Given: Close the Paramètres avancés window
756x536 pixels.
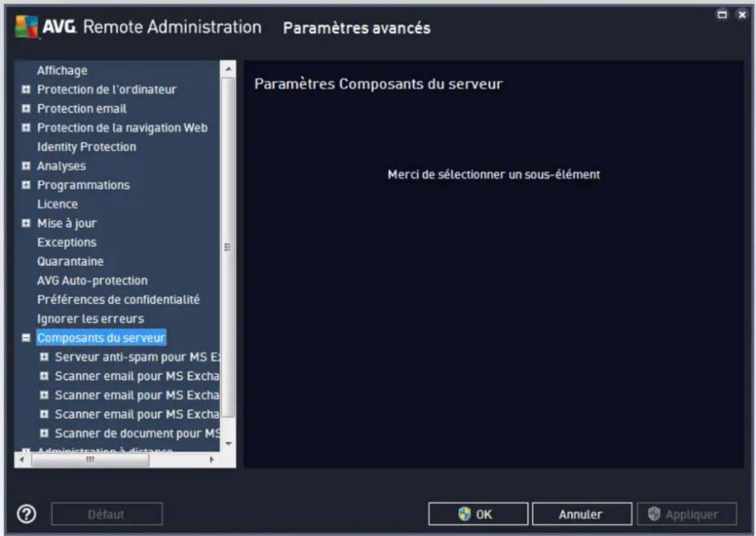Looking at the screenshot, I should click(x=741, y=13).
